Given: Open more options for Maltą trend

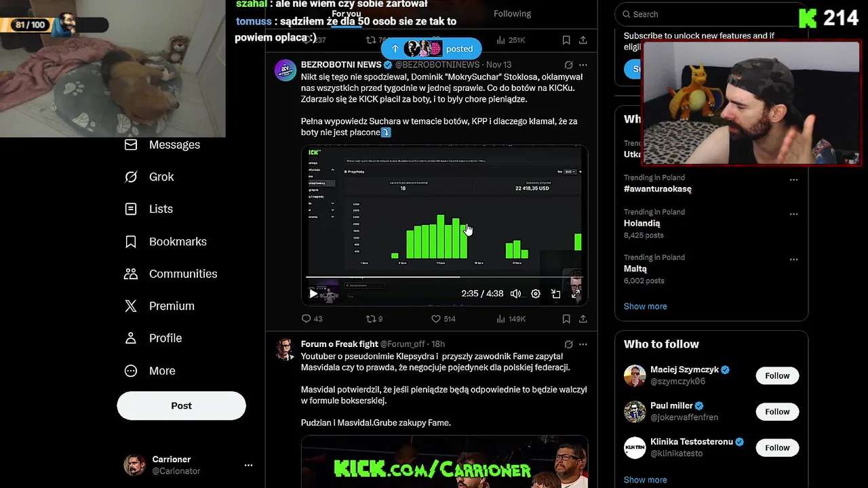Looking at the screenshot, I should pyautogui.click(x=793, y=260).
